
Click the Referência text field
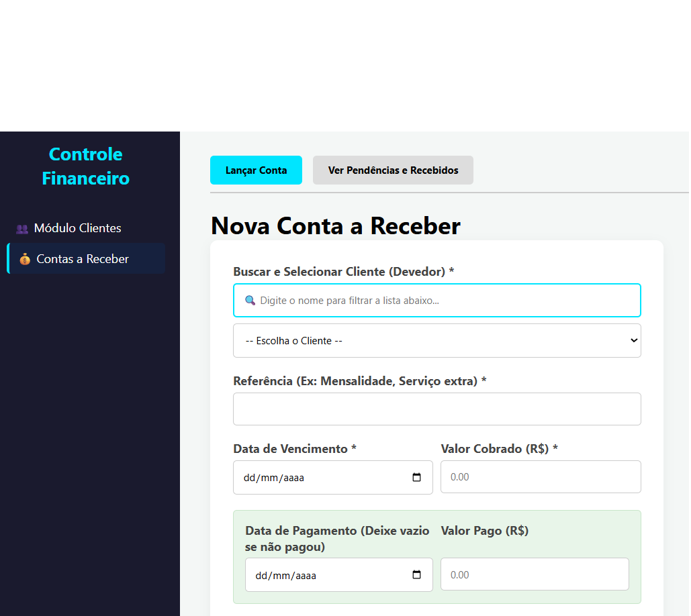(436, 409)
